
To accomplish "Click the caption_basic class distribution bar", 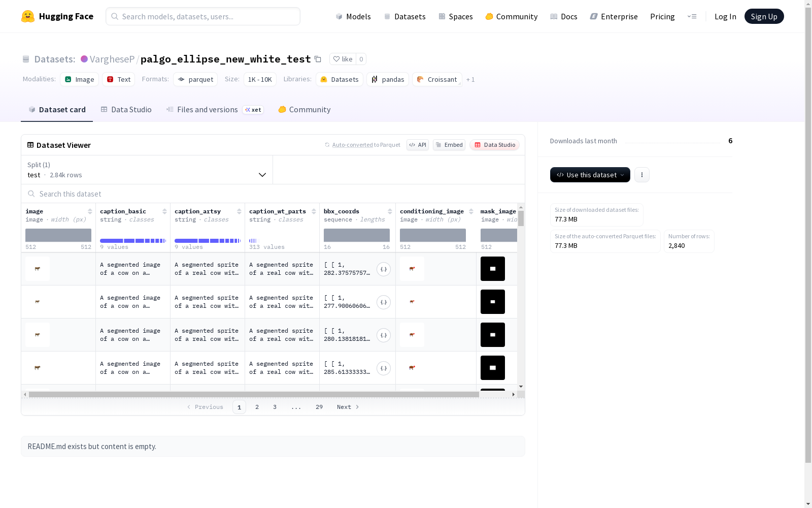I will click(133, 241).
